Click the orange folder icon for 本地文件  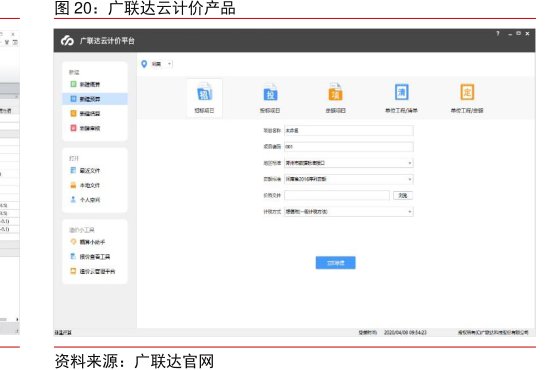tap(73, 185)
